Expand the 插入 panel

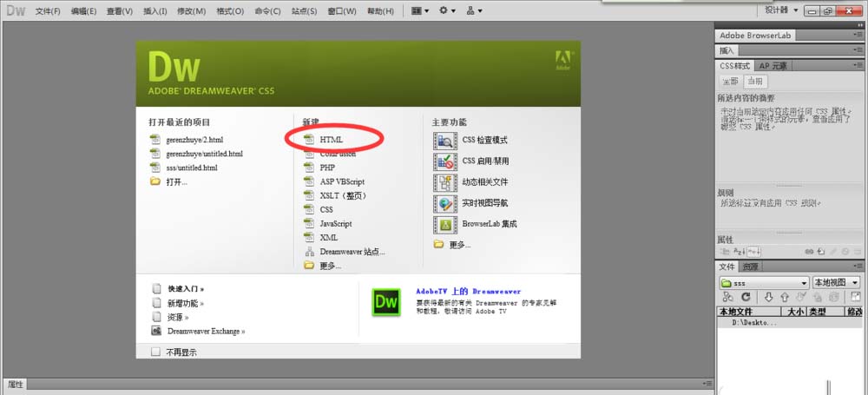727,50
